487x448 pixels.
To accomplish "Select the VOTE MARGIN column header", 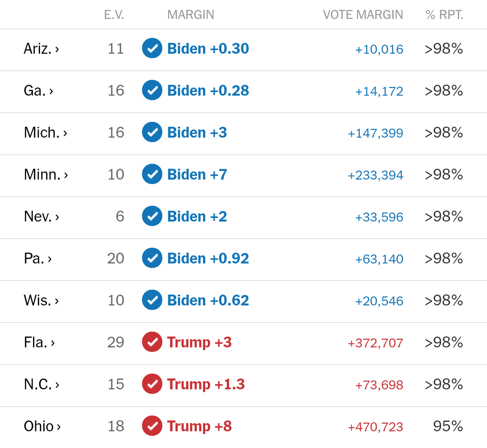I will pyautogui.click(x=363, y=15).
